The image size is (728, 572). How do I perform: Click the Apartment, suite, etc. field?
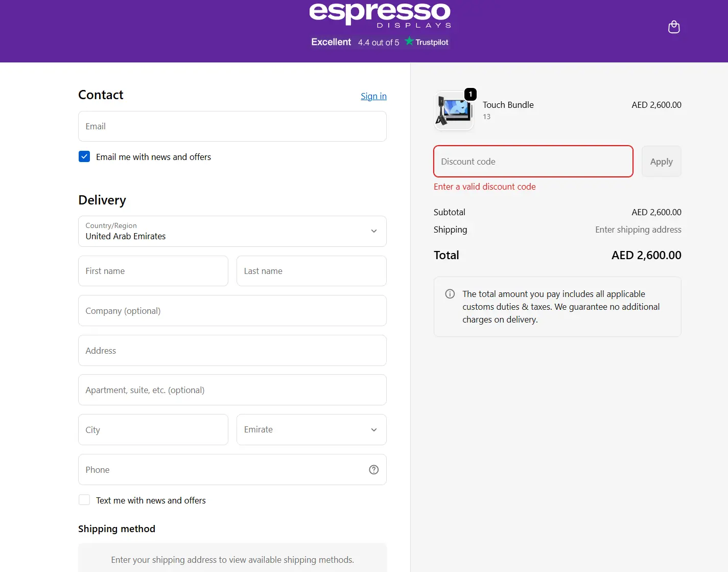[x=232, y=390]
